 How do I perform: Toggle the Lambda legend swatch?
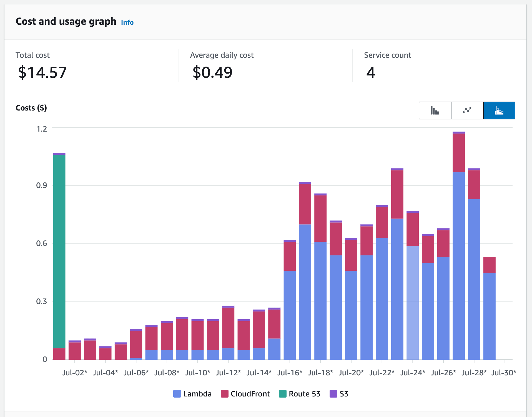(x=177, y=394)
